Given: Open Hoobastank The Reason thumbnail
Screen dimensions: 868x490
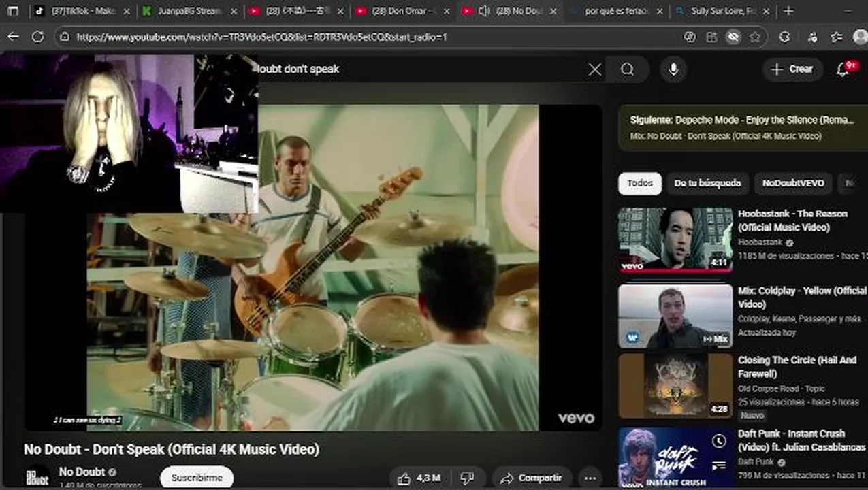Looking at the screenshot, I should tap(675, 240).
